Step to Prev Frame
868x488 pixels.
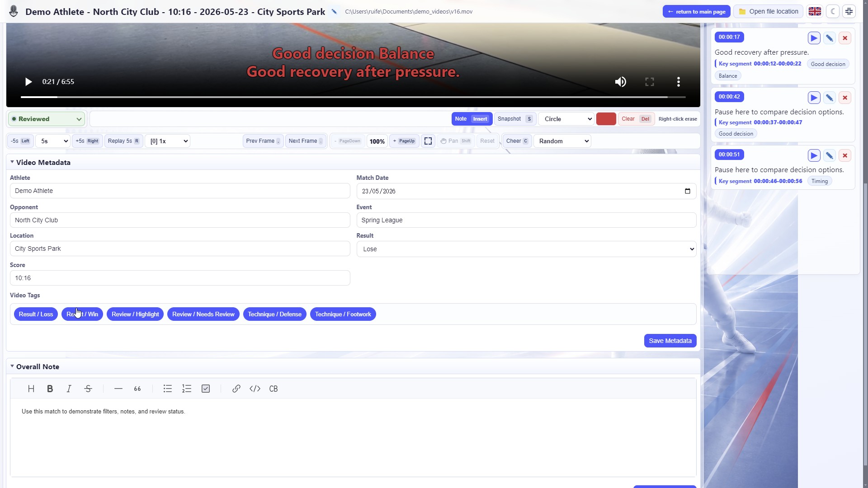pos(263,141)
